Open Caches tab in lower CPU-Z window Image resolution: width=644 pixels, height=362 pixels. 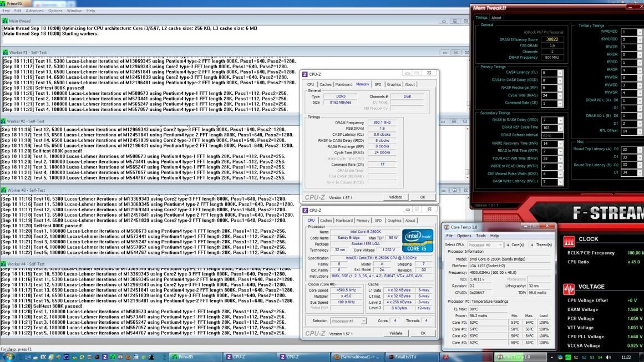pos(326,221)
